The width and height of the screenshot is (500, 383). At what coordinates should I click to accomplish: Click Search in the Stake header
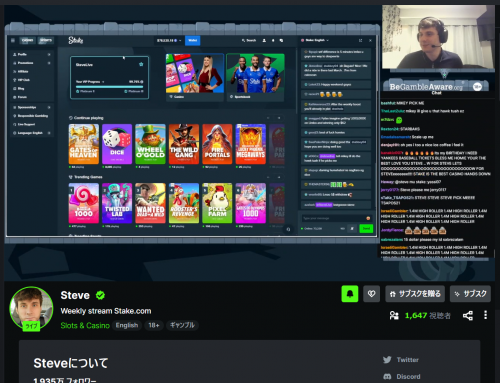click(x=249, y=40)
